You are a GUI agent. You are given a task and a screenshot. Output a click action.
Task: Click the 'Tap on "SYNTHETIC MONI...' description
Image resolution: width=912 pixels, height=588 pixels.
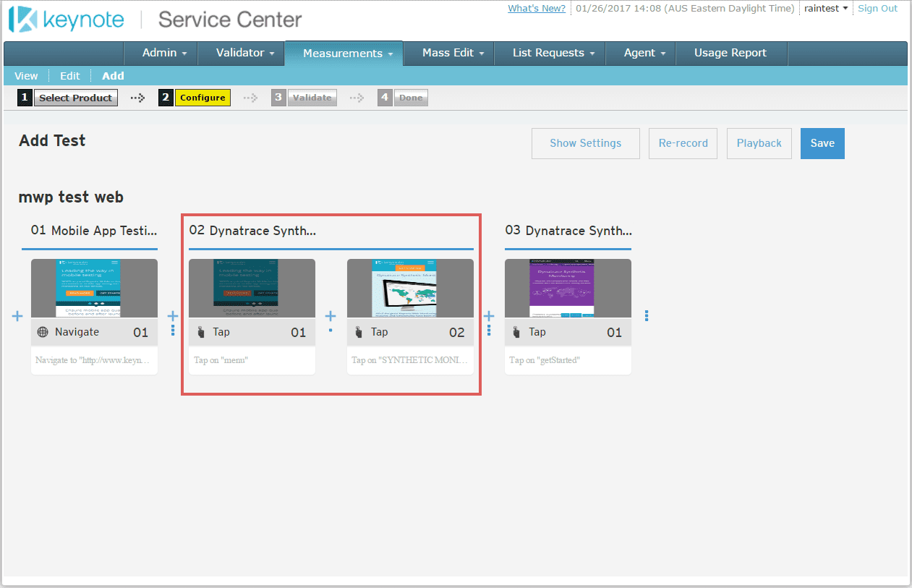click(410, 360)
